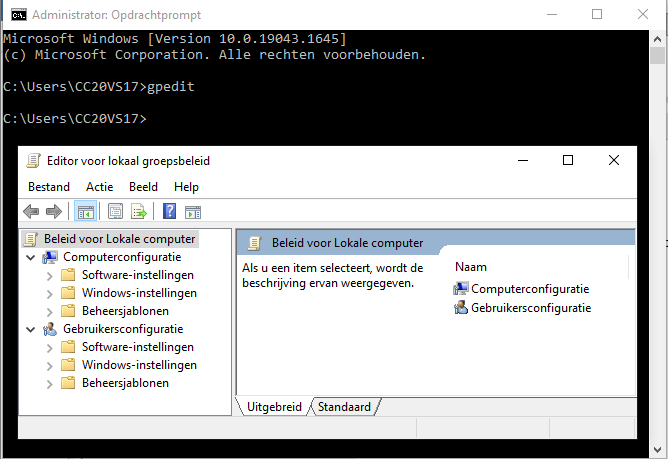Click the command prompt icon in title bar
Viewport: 668px width, 459px height.
coord(19,15)
